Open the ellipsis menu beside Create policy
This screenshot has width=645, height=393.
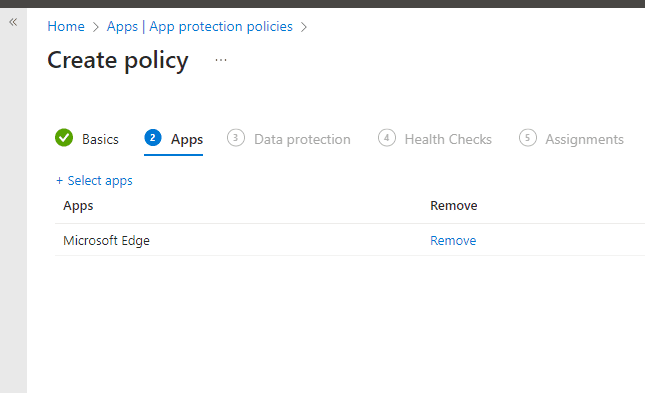coord(221,60)
